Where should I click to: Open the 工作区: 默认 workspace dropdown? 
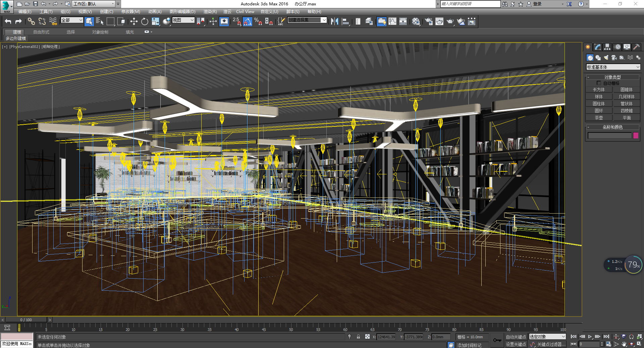pyautogui.click(x=94, y=4)
